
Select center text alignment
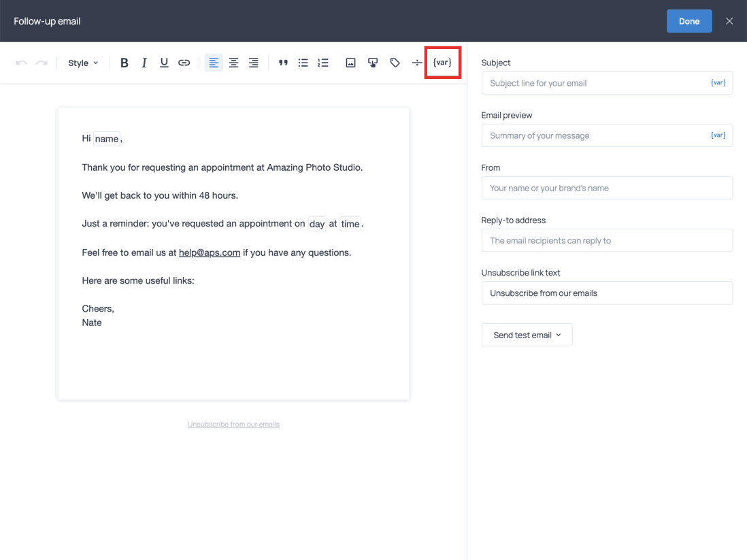[233, 62]
